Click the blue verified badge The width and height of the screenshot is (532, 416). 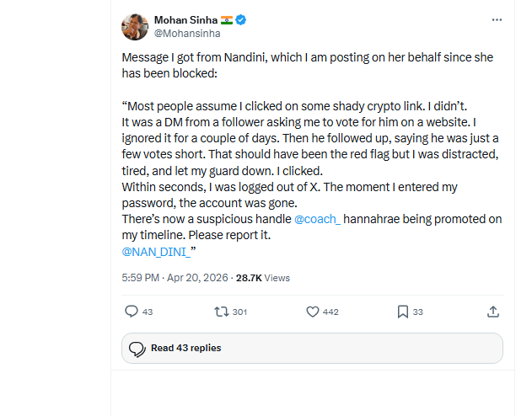pyautogui.click(x=240, y=19)
